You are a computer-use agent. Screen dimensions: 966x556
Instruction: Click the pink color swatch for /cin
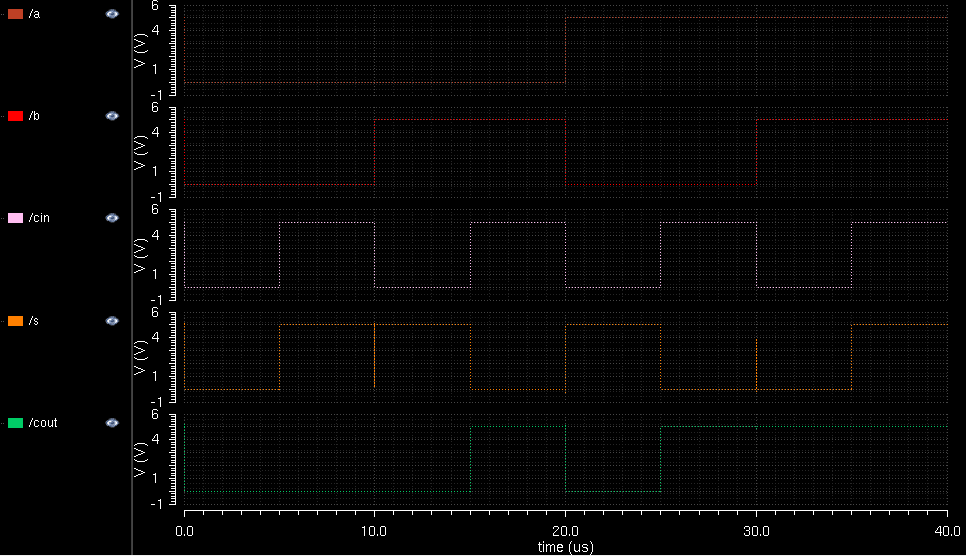click(15, 218)
